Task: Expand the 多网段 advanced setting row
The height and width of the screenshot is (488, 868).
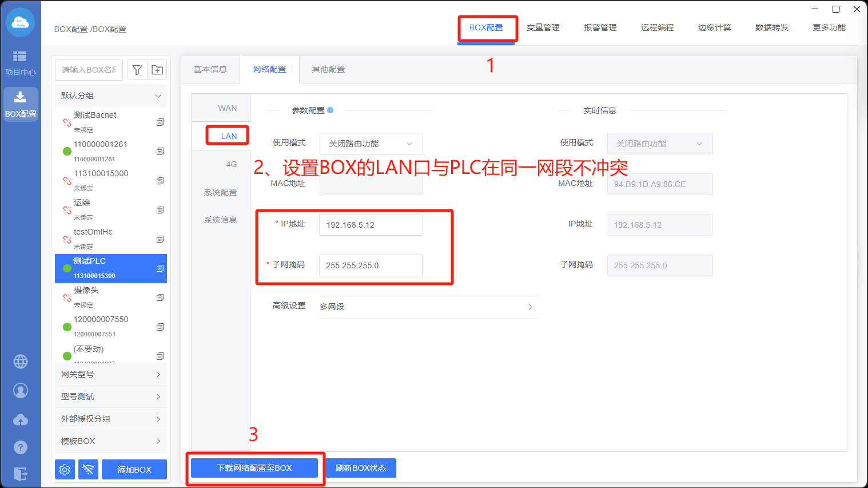Action: point(429,307)
